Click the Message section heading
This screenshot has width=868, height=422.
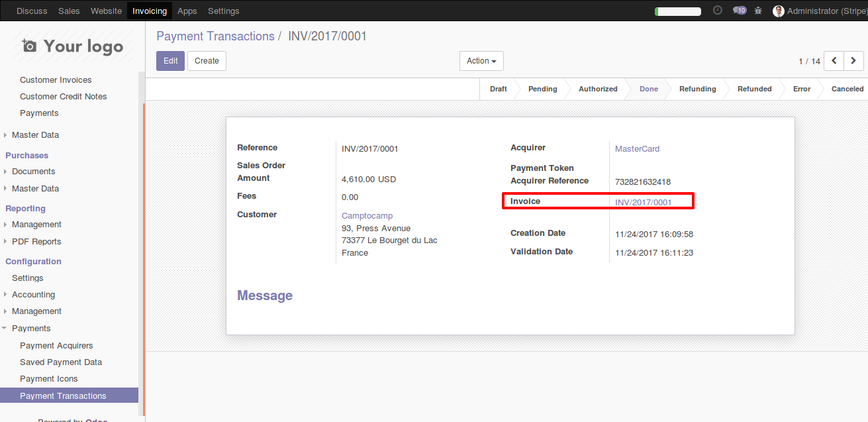pyautogui.click(x=265, y=295)
